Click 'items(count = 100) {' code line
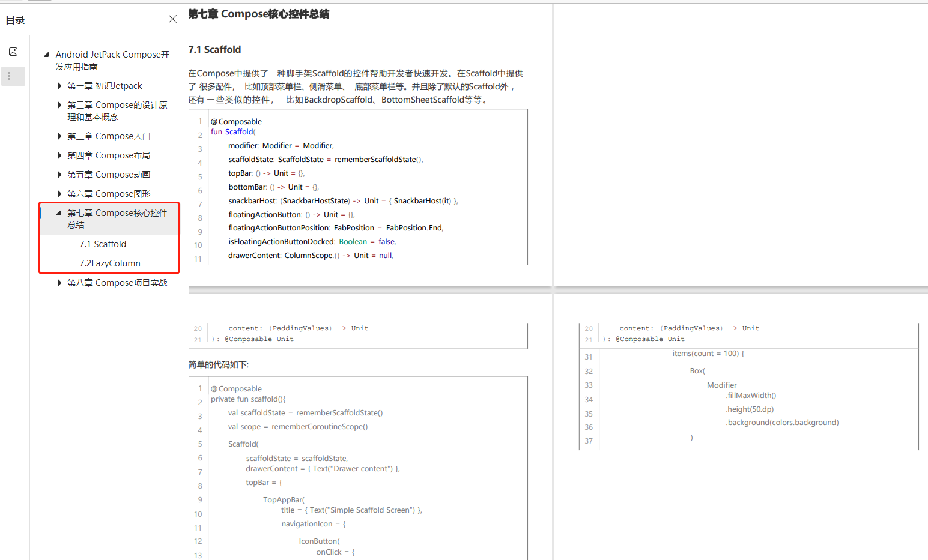 click(x=708, y=354)
